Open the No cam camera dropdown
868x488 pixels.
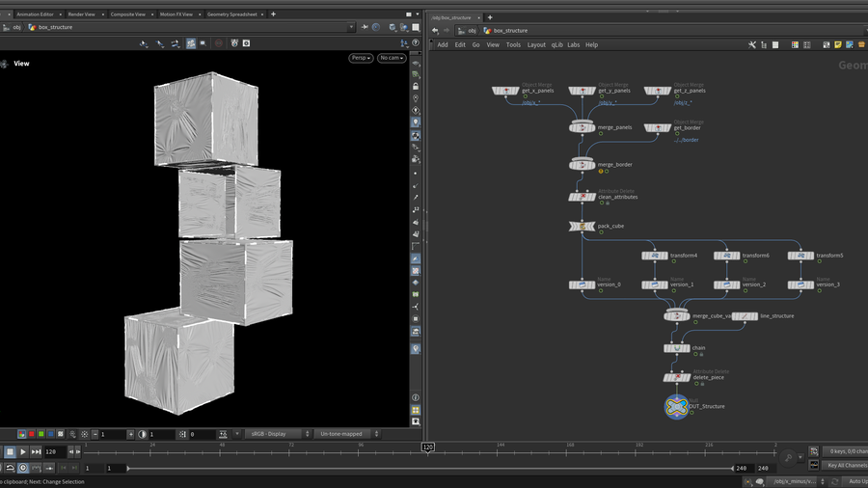tap(391, 58)
